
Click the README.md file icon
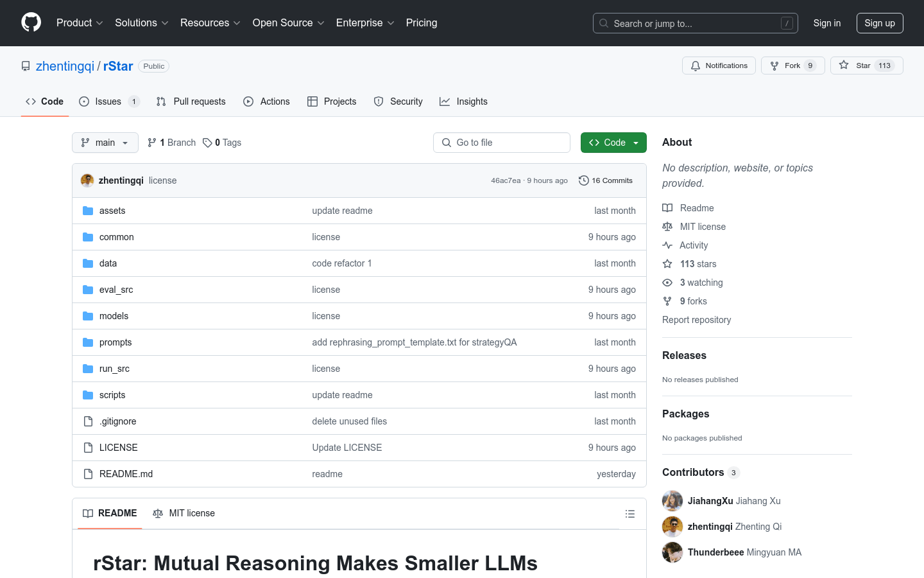click(x=88, y=474)
